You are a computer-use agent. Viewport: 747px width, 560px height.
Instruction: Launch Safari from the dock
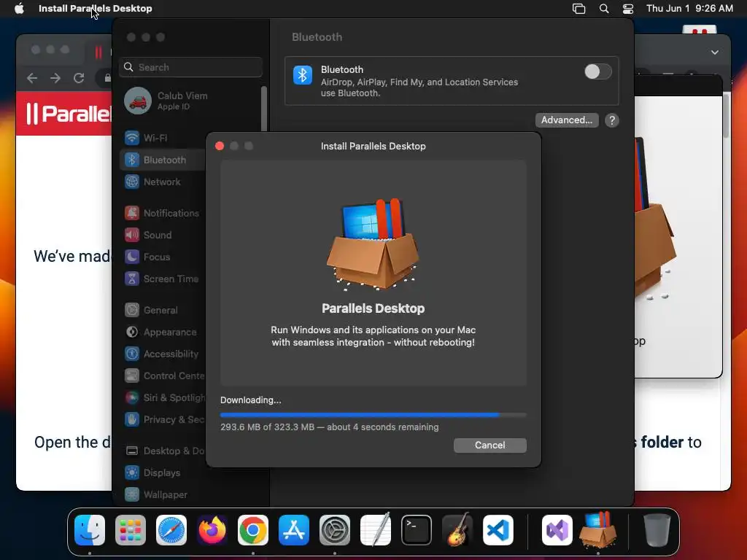click(171, 530)
